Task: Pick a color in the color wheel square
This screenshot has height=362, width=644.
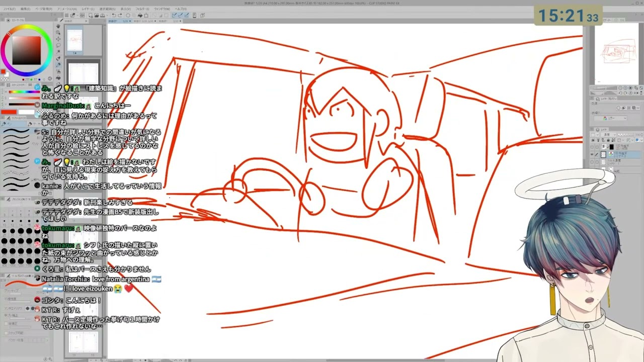Action: tap(26, 50)
